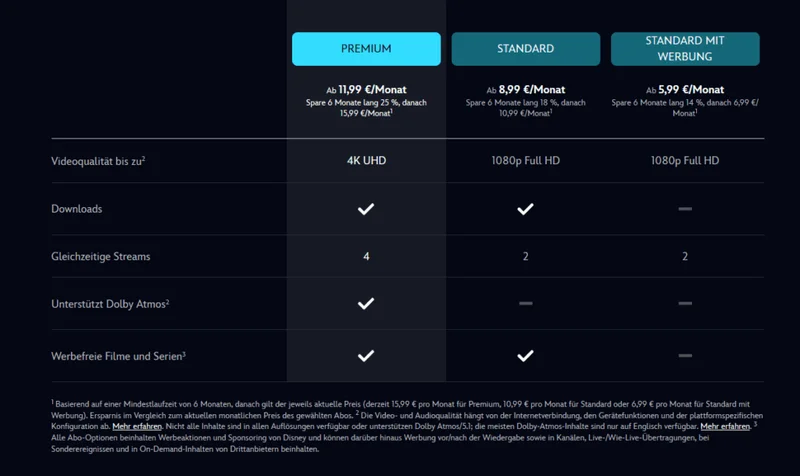
Task: Click the Dolby Atmos dash for Standard mit Werbung
Action: click(x=685, y=304)
